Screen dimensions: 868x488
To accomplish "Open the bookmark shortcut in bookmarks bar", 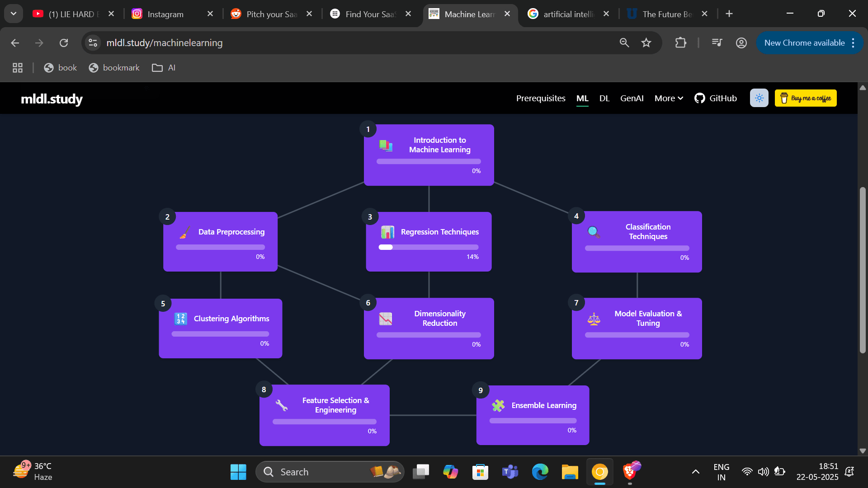I will (114, 68).
